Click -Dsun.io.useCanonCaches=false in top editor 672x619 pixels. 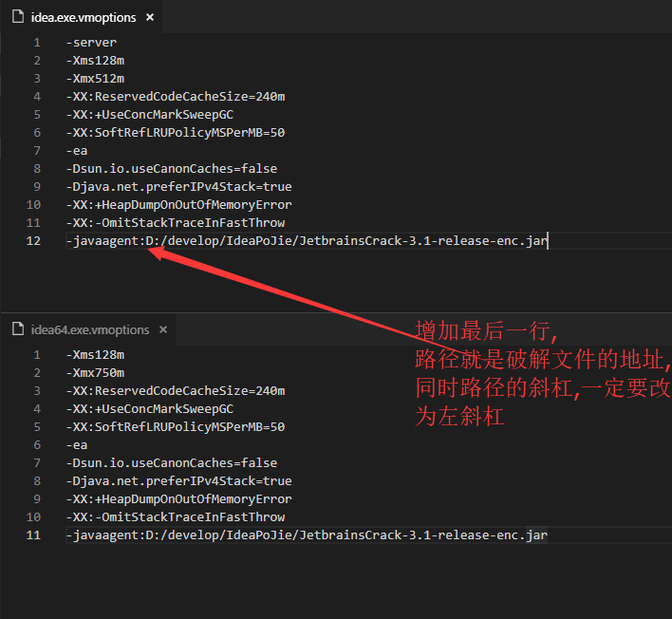click(172, 168)
